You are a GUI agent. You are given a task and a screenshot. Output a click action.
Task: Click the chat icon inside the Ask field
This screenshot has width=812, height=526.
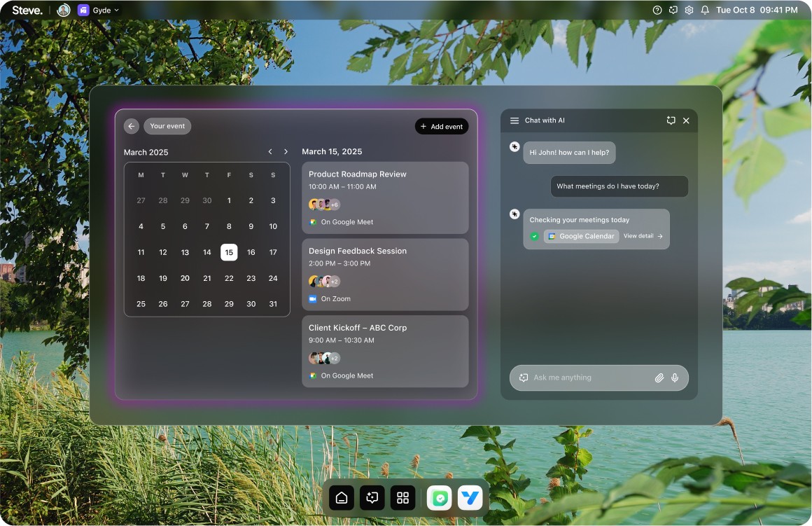(524, 378)
